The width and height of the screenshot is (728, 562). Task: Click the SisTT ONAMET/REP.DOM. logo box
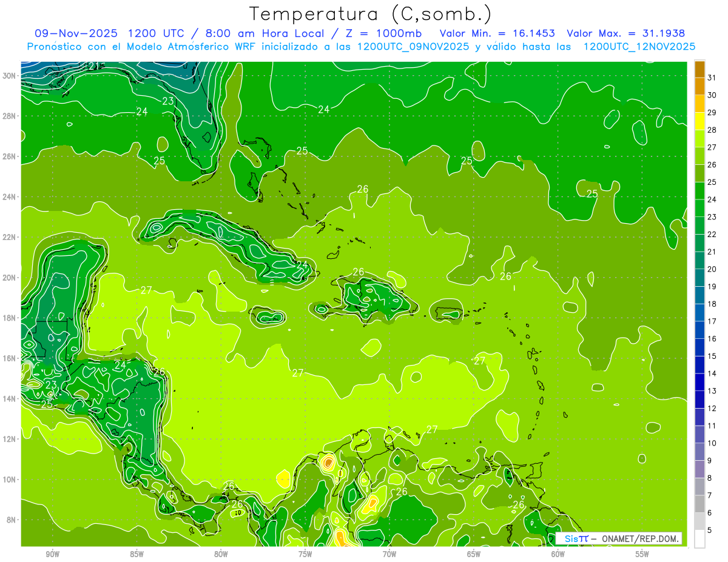point(618,538)
